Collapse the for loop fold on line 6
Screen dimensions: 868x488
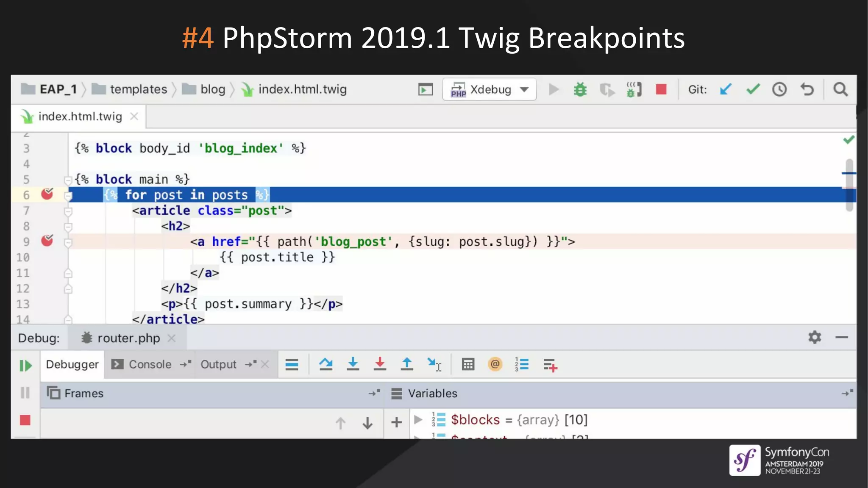coord(68,196)
